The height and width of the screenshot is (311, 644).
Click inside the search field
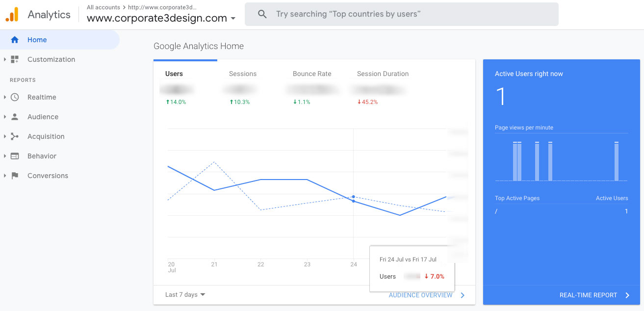pyautogui.click(x=392, y=14)
